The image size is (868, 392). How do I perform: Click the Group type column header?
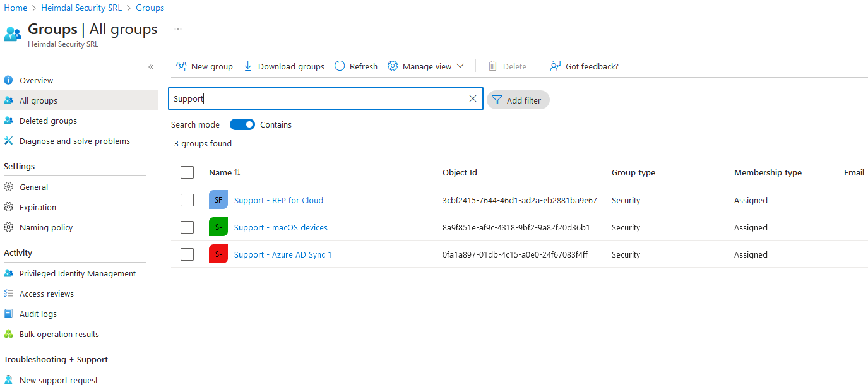(633, 172)
